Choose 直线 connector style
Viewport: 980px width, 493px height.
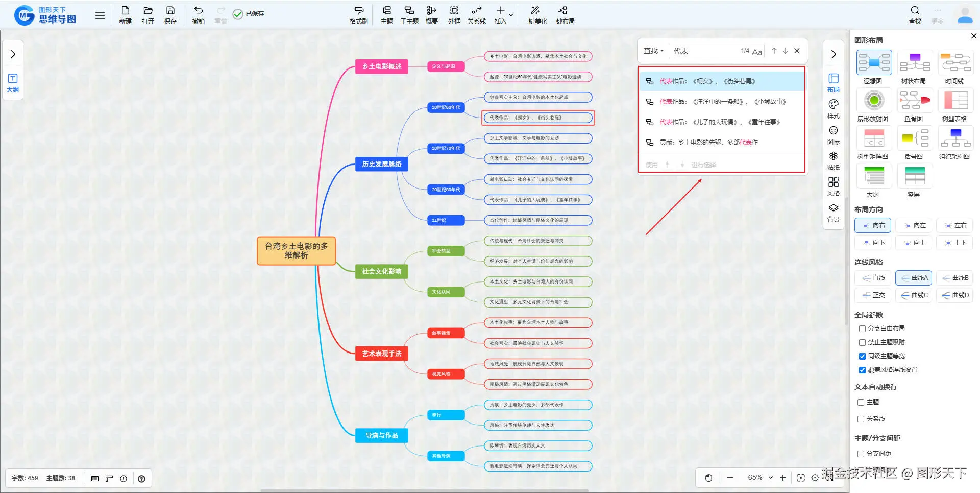click(873, 278)
